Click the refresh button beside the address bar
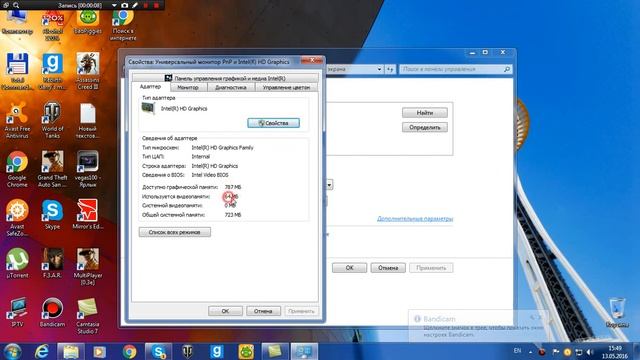 click(390, 69)
